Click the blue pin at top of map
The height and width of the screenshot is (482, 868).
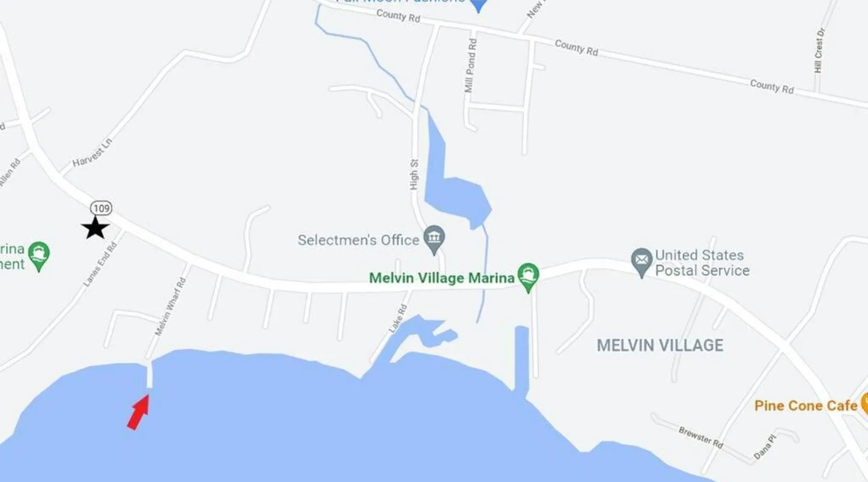478,6
